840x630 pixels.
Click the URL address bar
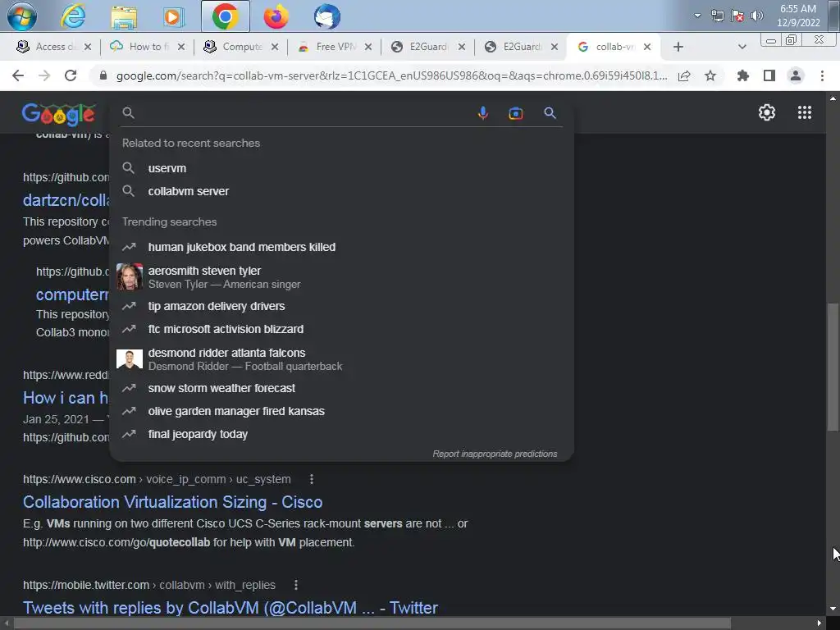(x=391, y=75)
